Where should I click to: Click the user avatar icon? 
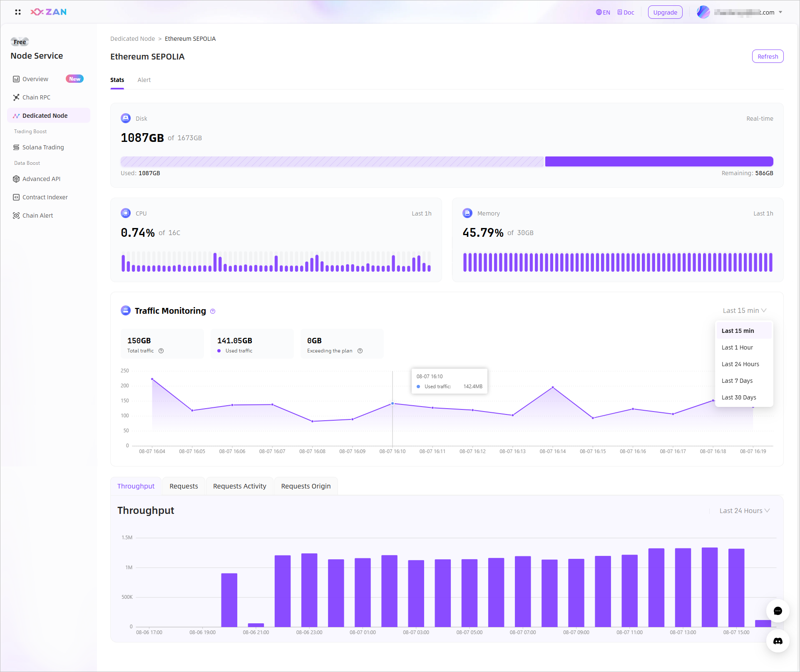703,12
